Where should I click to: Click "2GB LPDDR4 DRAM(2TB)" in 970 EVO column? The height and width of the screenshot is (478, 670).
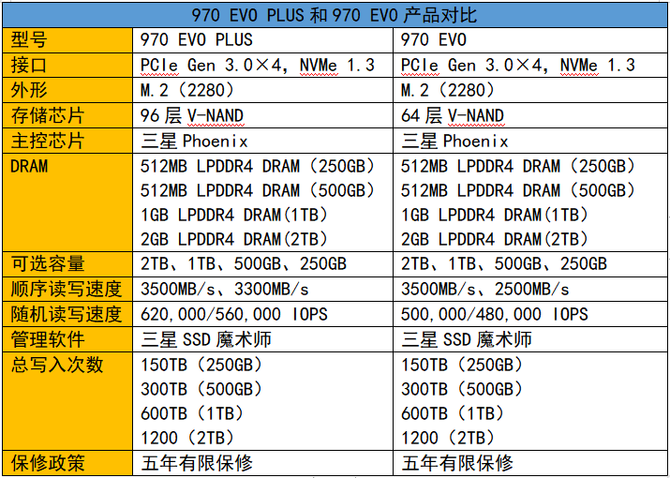pyautogui.click(x=495, y=239)
